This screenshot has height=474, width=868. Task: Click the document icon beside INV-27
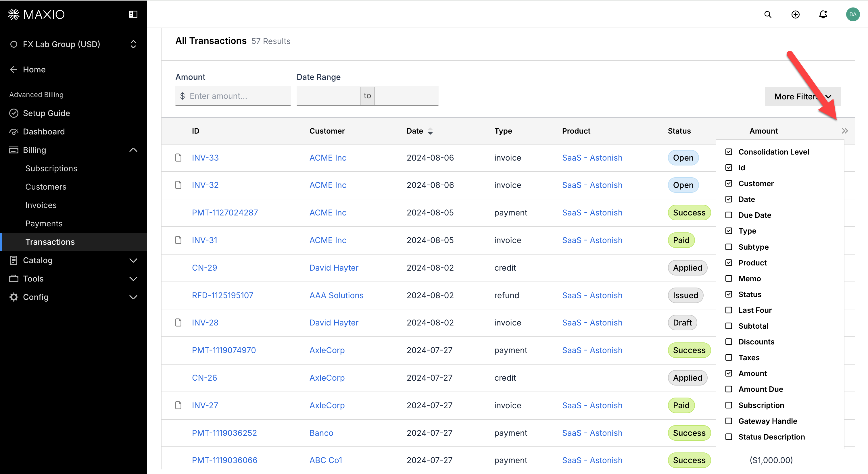point(178,405)
